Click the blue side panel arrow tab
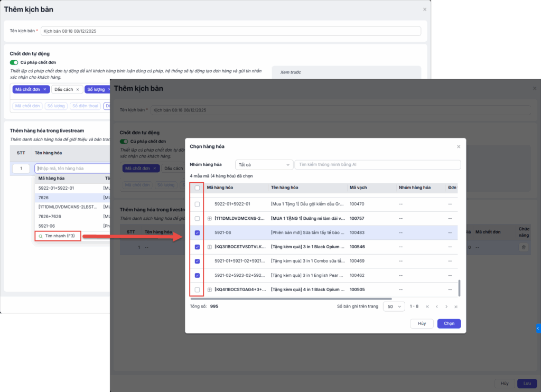 tap(538, 328)
